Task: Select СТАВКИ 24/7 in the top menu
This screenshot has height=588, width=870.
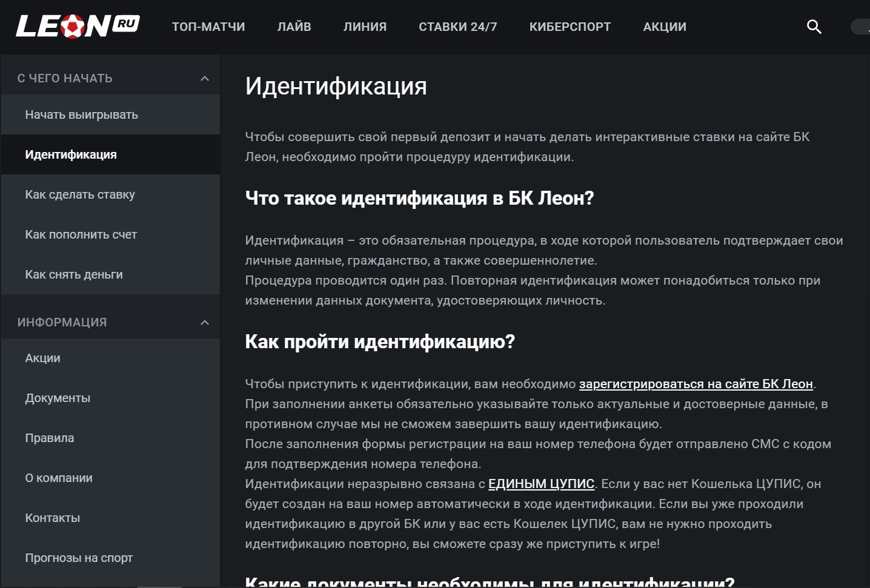Action: coord(458,27)
